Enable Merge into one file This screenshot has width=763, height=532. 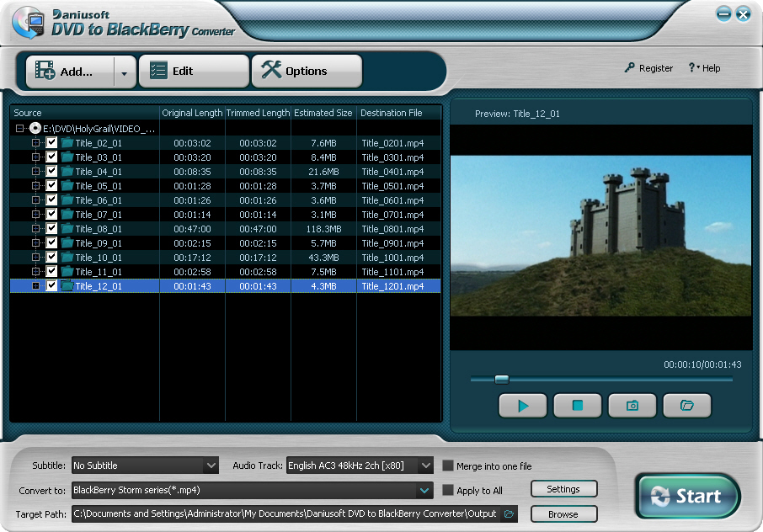[448, 465]
